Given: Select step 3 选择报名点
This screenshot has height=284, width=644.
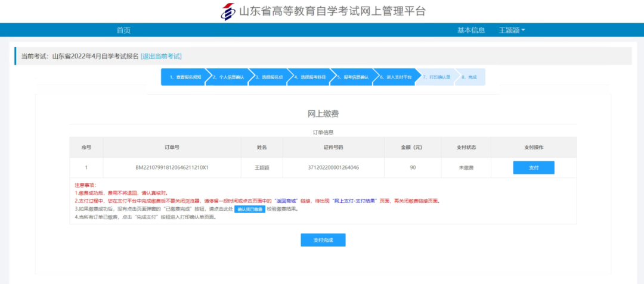Looking at the screenshot, I should pyautogui.click(x=269, y=77).
